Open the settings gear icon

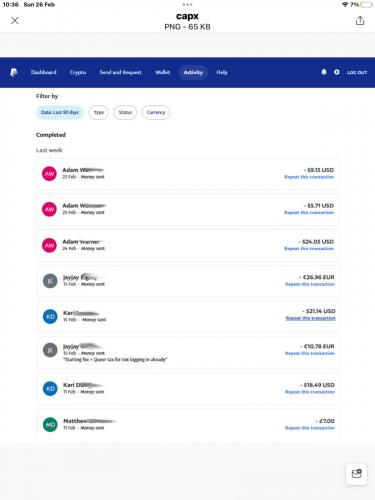(x=337, y=72)
